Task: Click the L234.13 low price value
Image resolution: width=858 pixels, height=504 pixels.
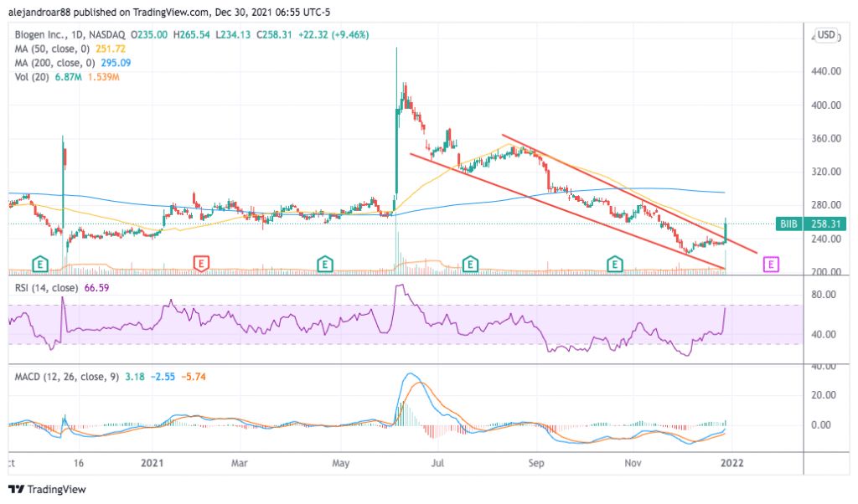Action: click(x=233, y=34)
